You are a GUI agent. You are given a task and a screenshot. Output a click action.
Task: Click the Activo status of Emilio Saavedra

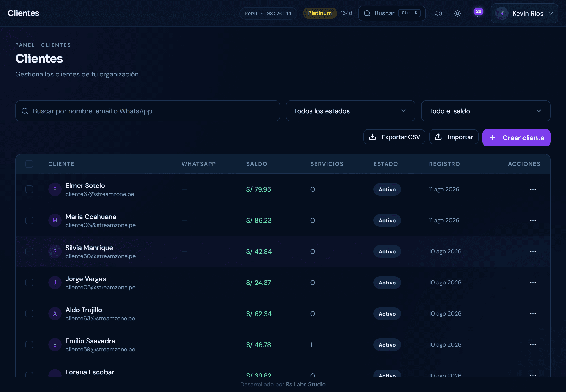tap(387, 345)
